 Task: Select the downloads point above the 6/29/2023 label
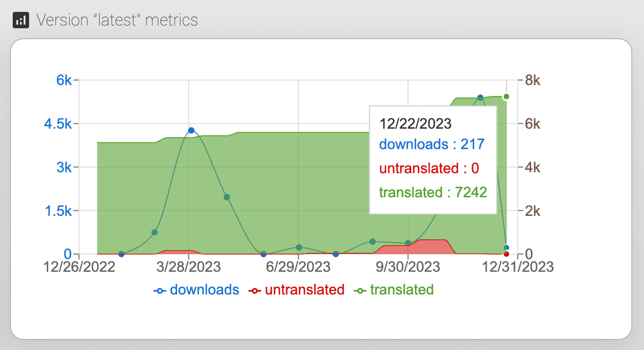click(299, 247)
